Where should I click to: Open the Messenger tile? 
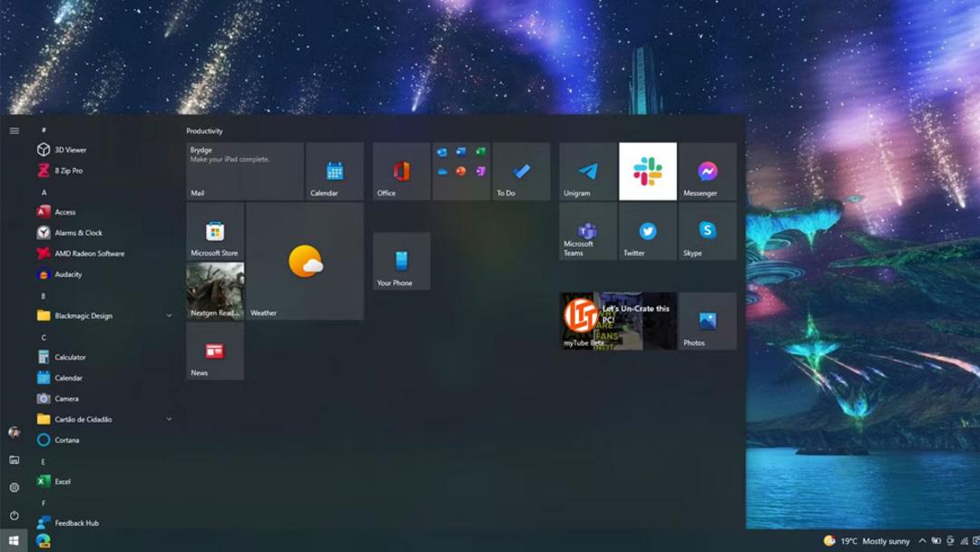pyautogui.click(x=708, y=172)
